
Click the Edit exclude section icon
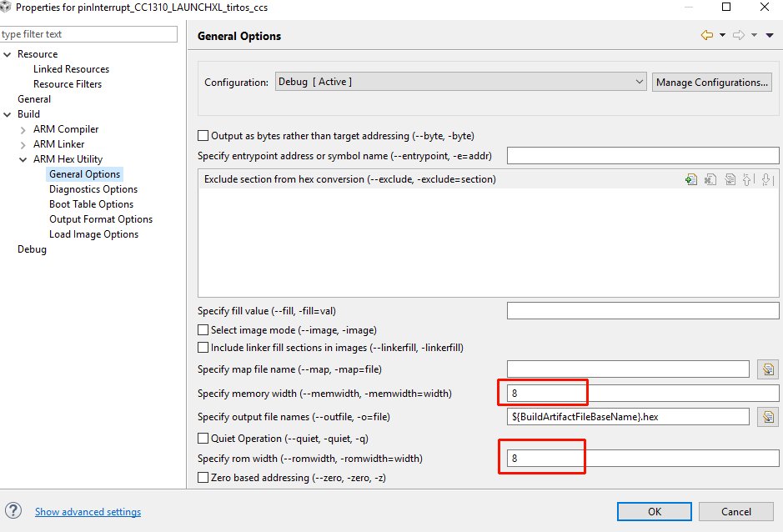730,179
